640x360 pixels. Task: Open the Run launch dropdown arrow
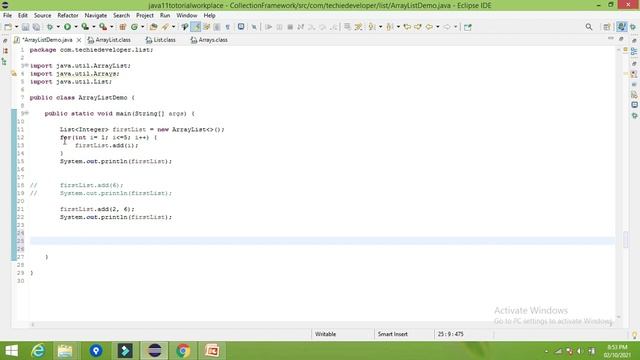click(76, 27)
